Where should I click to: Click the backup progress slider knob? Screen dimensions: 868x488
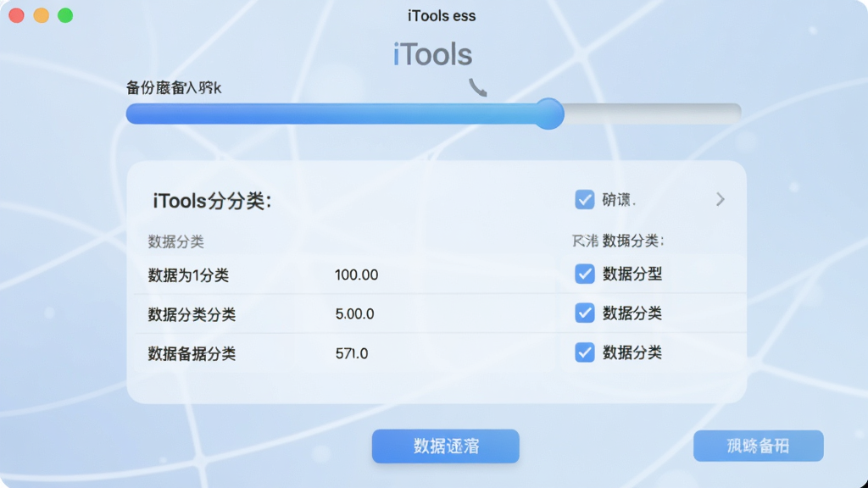[x=548, y=114]
